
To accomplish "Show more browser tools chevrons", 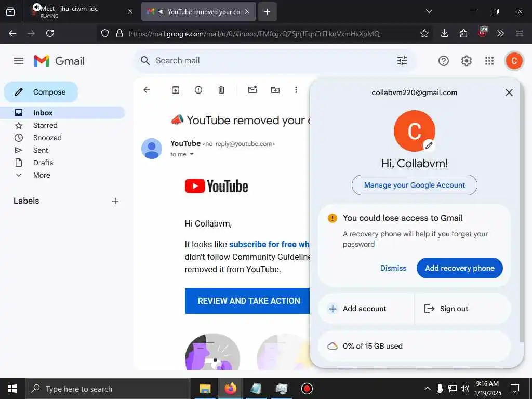I will coord(500,33).
